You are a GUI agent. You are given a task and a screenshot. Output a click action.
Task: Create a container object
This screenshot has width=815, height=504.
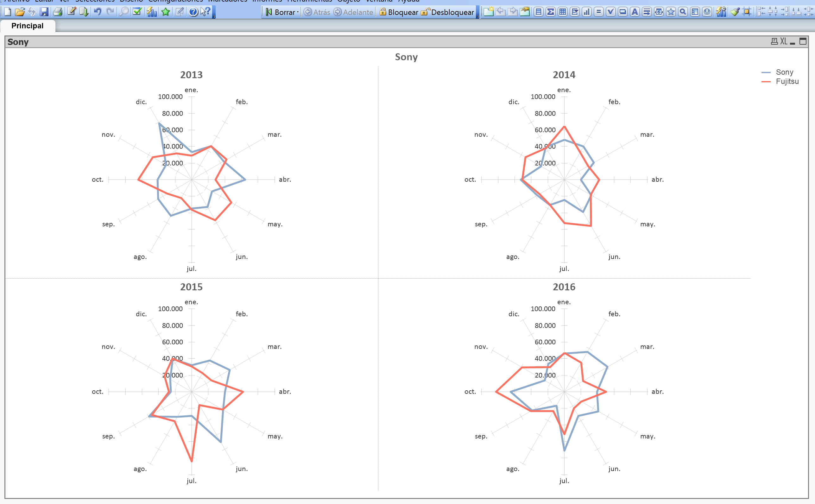click(695, 12)
